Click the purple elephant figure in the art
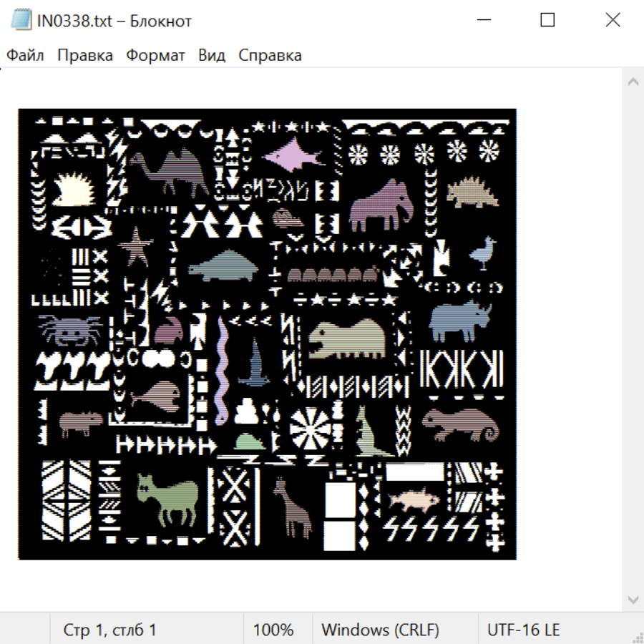 pyautogui.click(x=380, y=204)
